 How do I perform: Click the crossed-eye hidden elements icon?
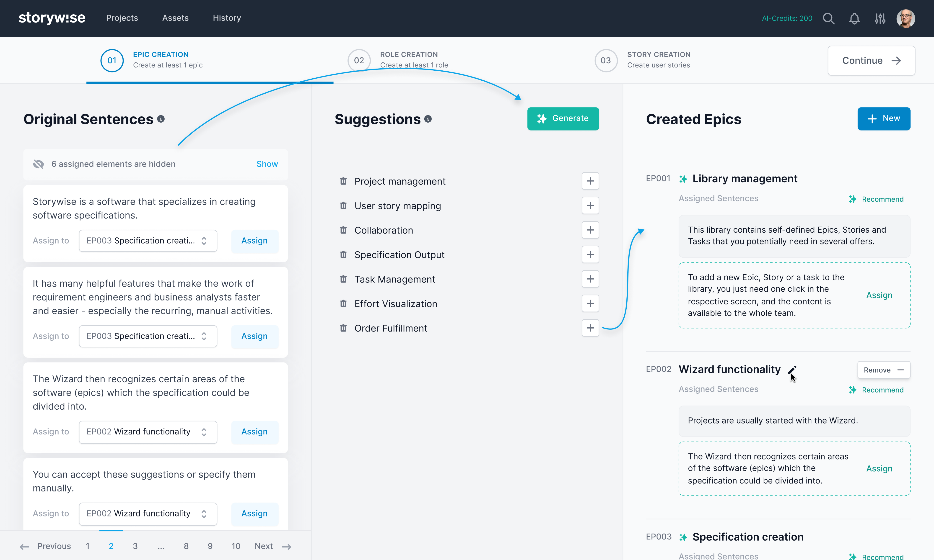(39, 164)
